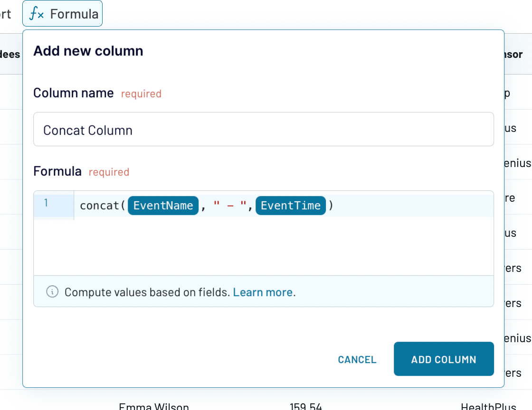Click the fx Formula toolbar button

point(62,14)
